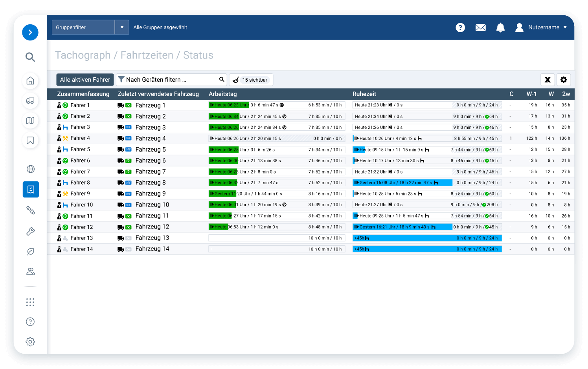588x369 pixels.
Task: Click Alle aktiven Fahrer button
Action: tap(85, 80)
